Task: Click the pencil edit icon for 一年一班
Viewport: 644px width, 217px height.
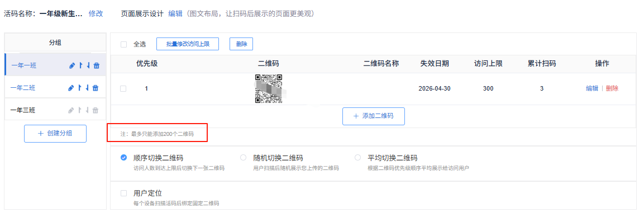Action: click(x=72, y=65)
